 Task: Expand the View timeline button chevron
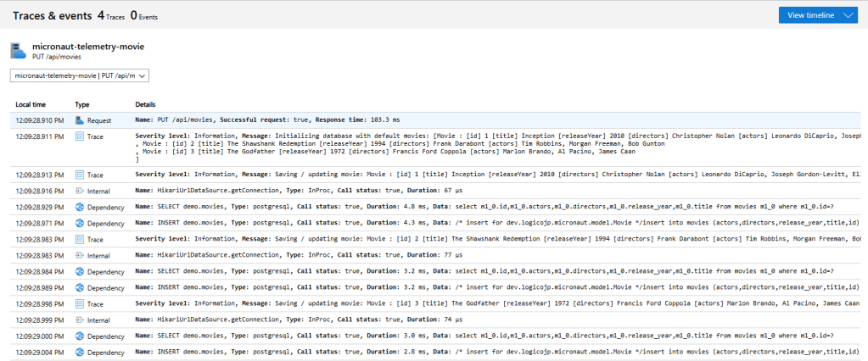pyautogui.click(x=848, y=15)
